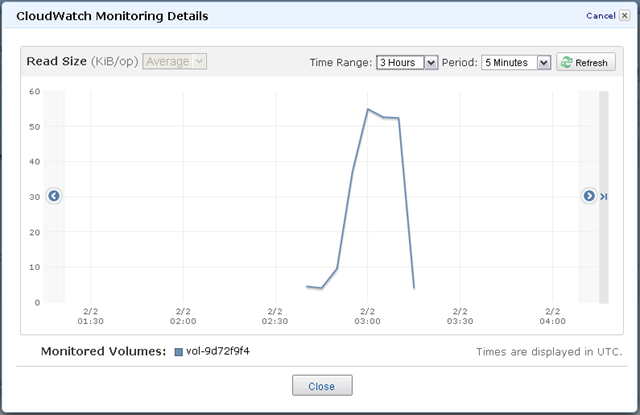Click the 2/2 01:30 time axis label
The image size is (640, 415).
point(90,316)
